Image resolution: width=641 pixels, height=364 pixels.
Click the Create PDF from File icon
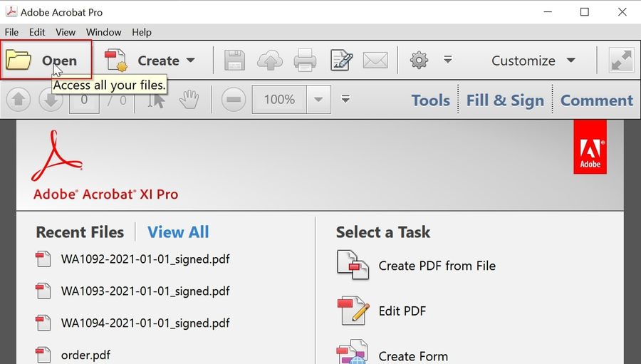pos(353,265)
